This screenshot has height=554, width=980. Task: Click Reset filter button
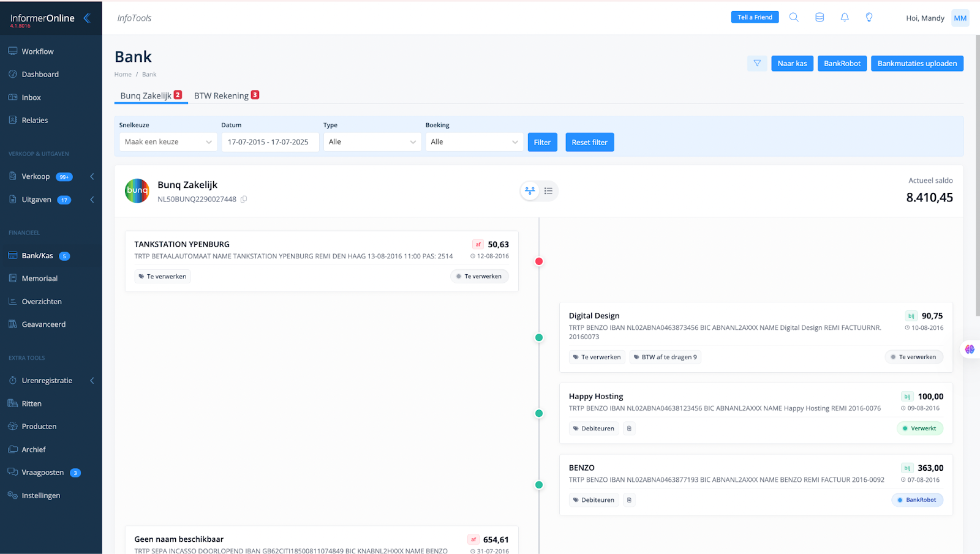tap(589, 142)
